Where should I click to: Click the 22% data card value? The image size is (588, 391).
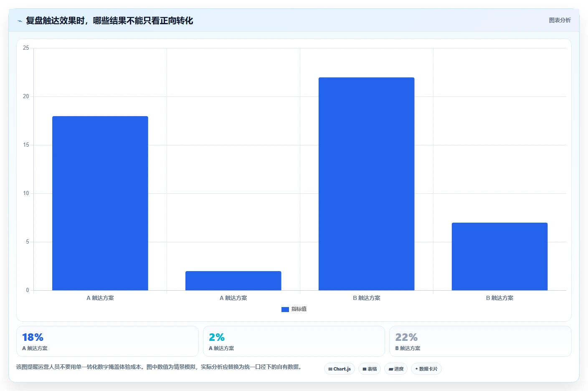click(x=406, y=337)
